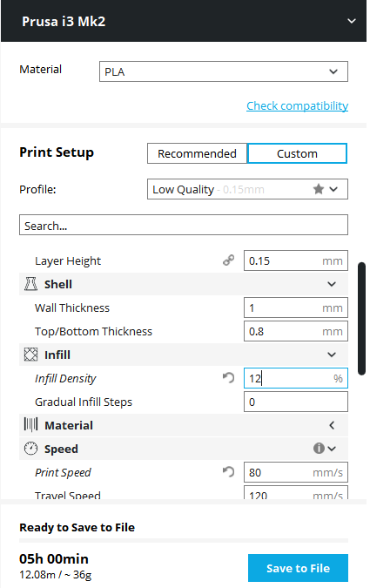Collapse the Shell section chevron
370x588 pixels.
(x=332, y=284)
